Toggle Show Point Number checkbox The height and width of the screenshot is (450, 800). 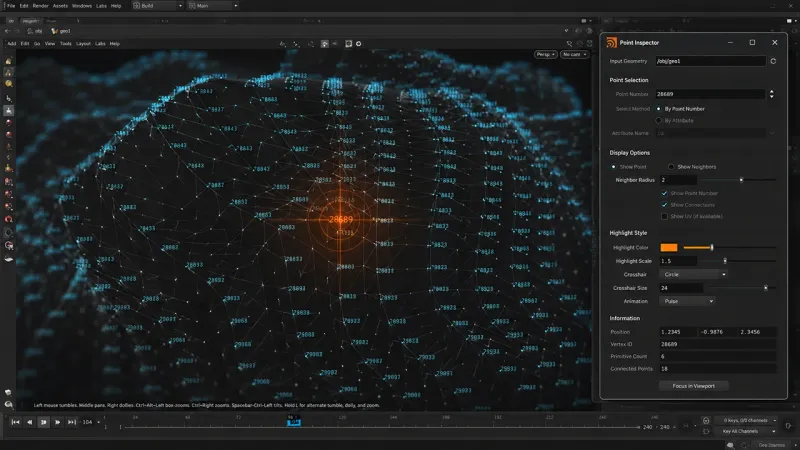[x=664, y=193]
